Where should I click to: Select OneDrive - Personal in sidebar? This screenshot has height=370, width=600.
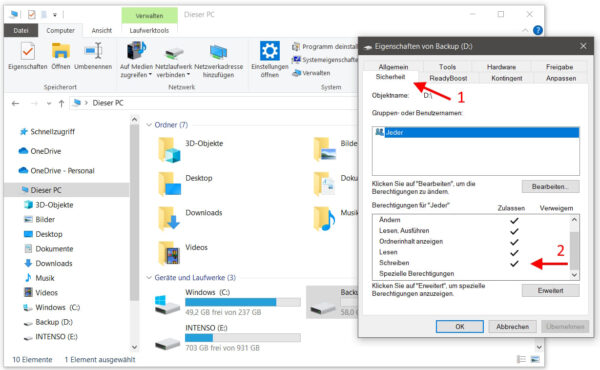click(57, 171)
